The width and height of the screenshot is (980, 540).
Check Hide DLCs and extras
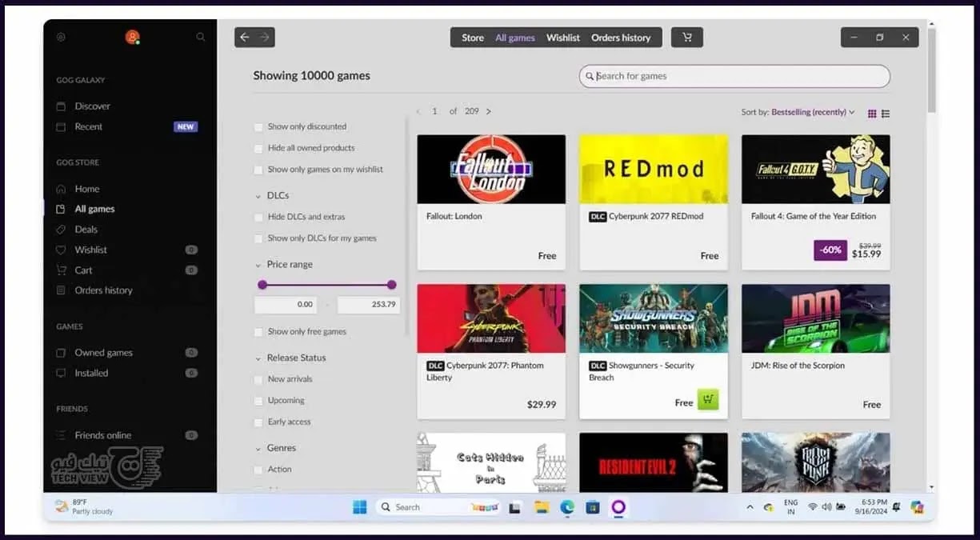[x=258, y=218]
